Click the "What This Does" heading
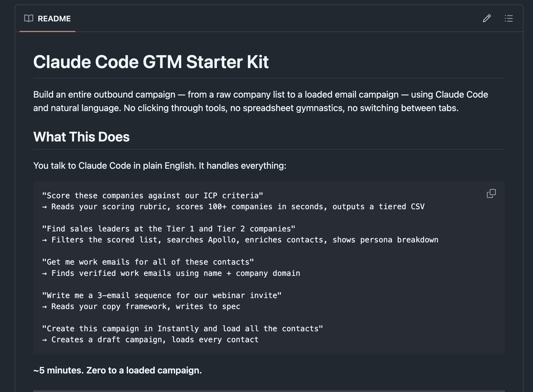 [81, 137]
